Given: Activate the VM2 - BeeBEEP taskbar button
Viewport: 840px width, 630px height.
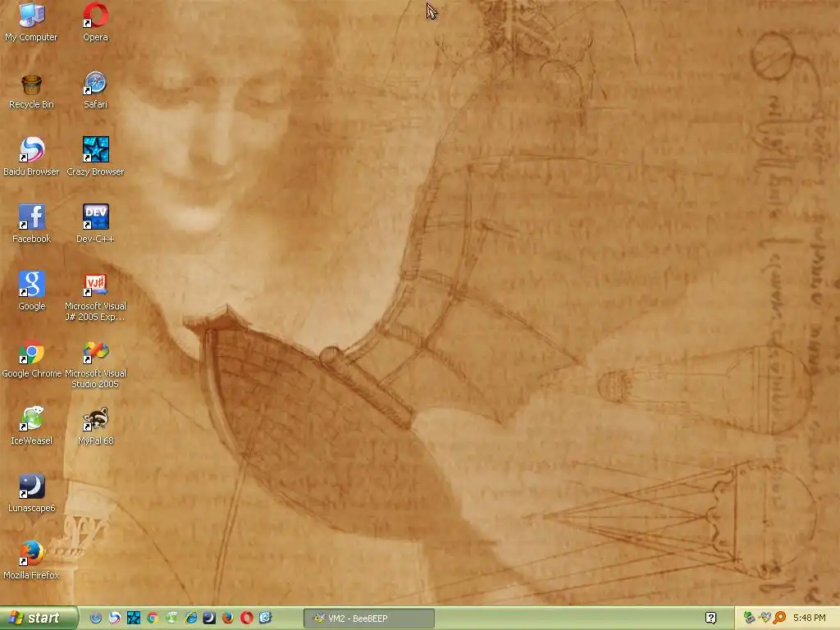Looking at the screenshot, I should click(369, 619).
